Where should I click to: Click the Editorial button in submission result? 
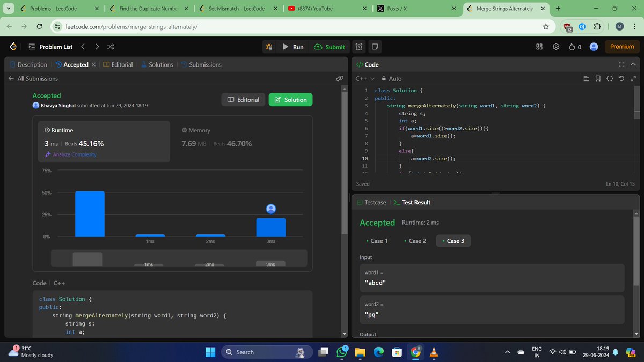pos(243,100)
